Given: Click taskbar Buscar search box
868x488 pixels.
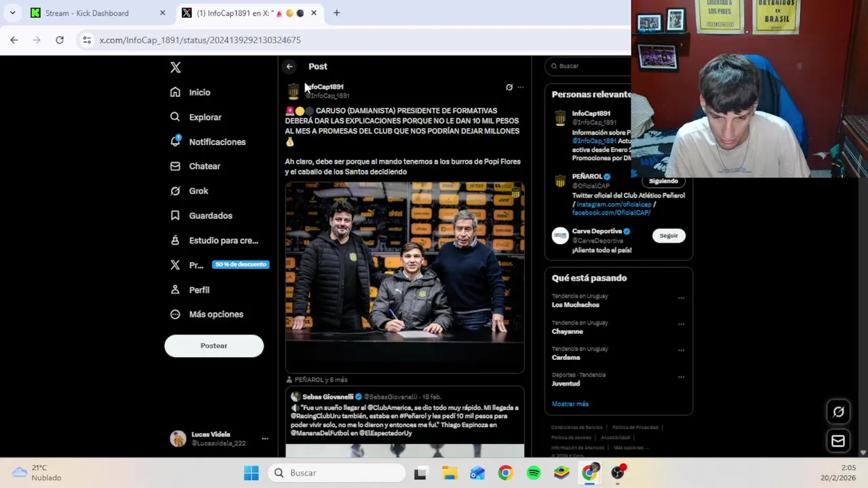Looking at the screenshot, I should [336, 473].
